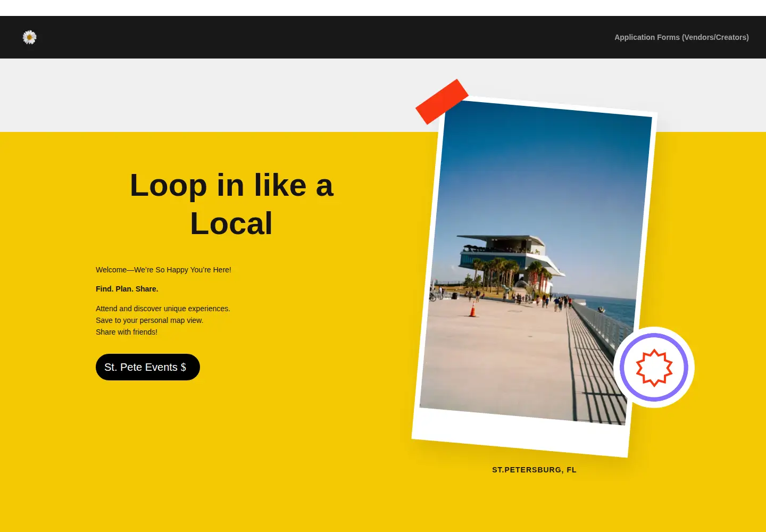Click 'Save to your personal map view.' line

pyautogui.click(x=149, y=320)
